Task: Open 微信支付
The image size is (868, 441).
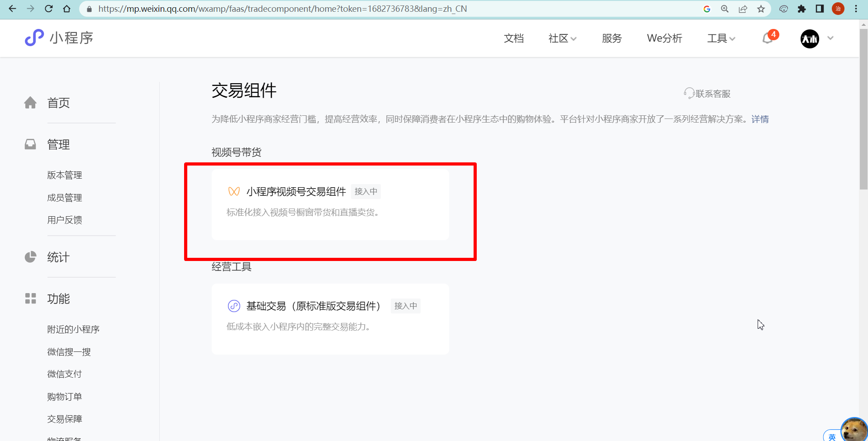Action: coord(65,374)
